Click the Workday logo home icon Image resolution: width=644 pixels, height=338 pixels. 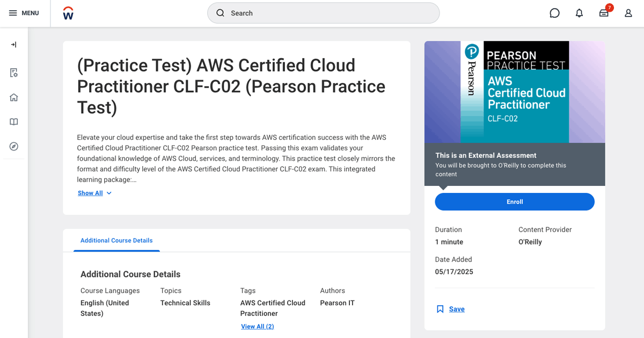click(x=68, y=13)
